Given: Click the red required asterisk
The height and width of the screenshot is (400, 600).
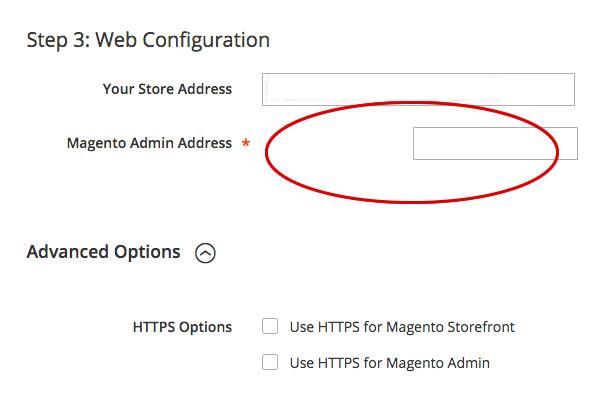Looking at the screenshot, I should point(245,144).
